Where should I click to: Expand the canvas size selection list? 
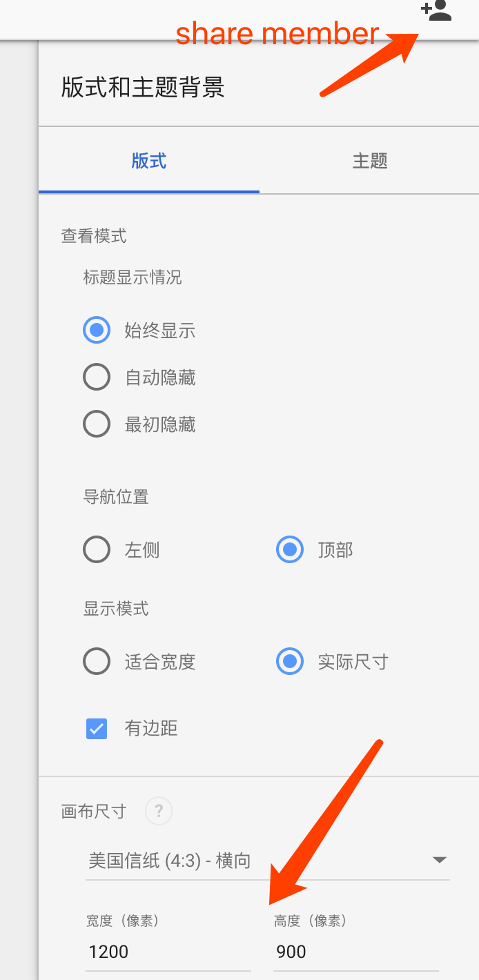point(262,860)
